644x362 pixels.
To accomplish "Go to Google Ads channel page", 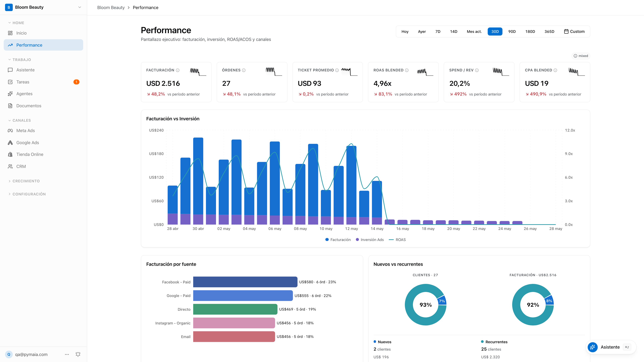I will coord(43,143).
